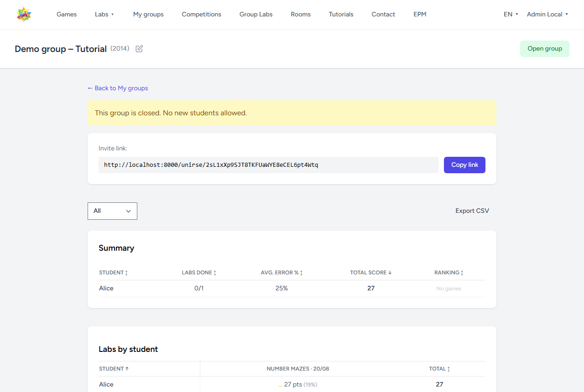Open the All filter dropdown
The image size is (584, 392).
click(112, 211)
